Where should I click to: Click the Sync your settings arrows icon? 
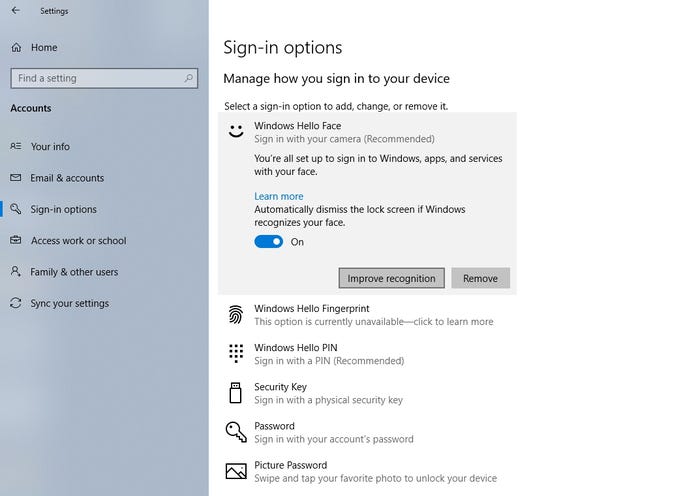(16, 303)
